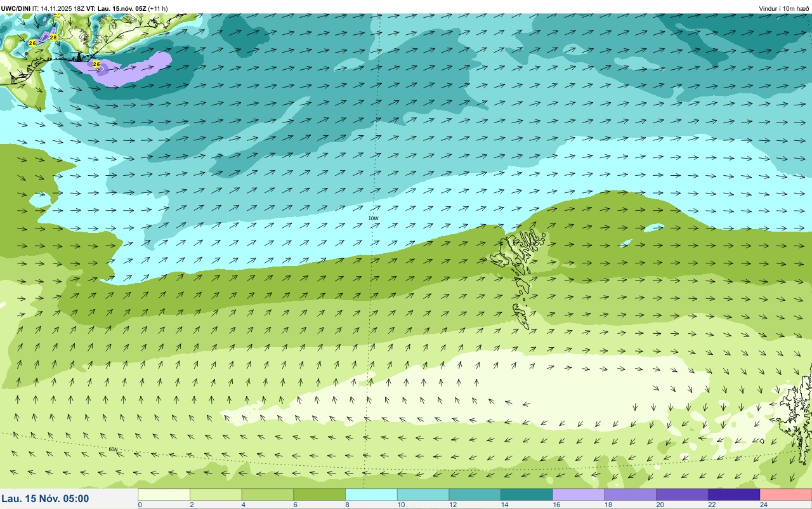Image resolution: width=812 pixels, height=509 pixels.
Task: Click the 2–4 m/s light green legend swatch
Action: point(216,494)
